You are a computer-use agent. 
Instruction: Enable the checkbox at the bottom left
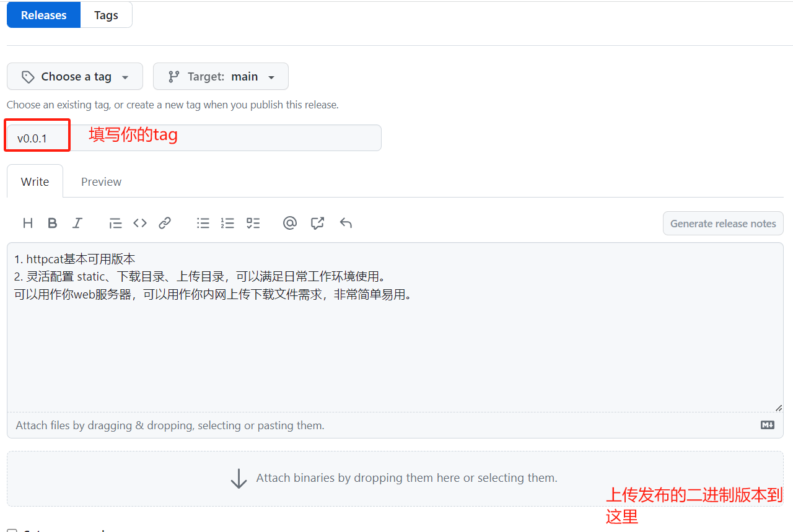[12, 530]
